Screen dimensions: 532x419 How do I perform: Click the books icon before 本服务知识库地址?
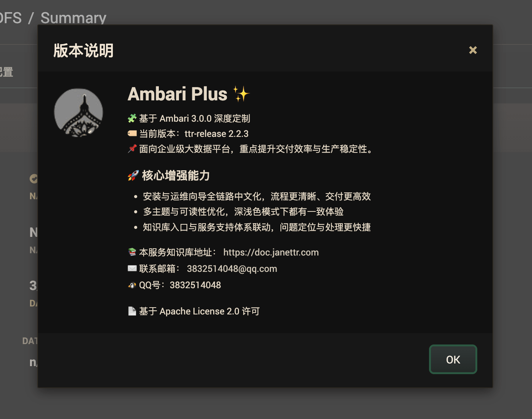pos(132,252)
